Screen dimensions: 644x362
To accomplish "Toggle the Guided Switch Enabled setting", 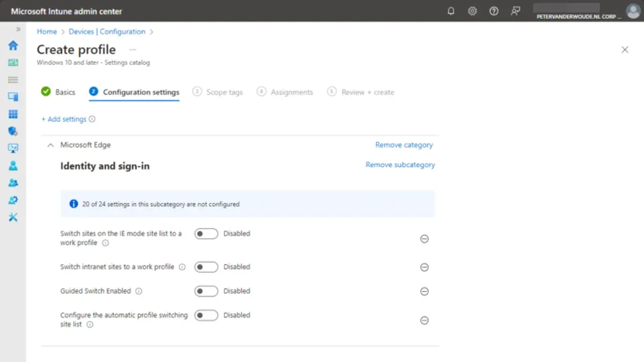I will 206,291.
